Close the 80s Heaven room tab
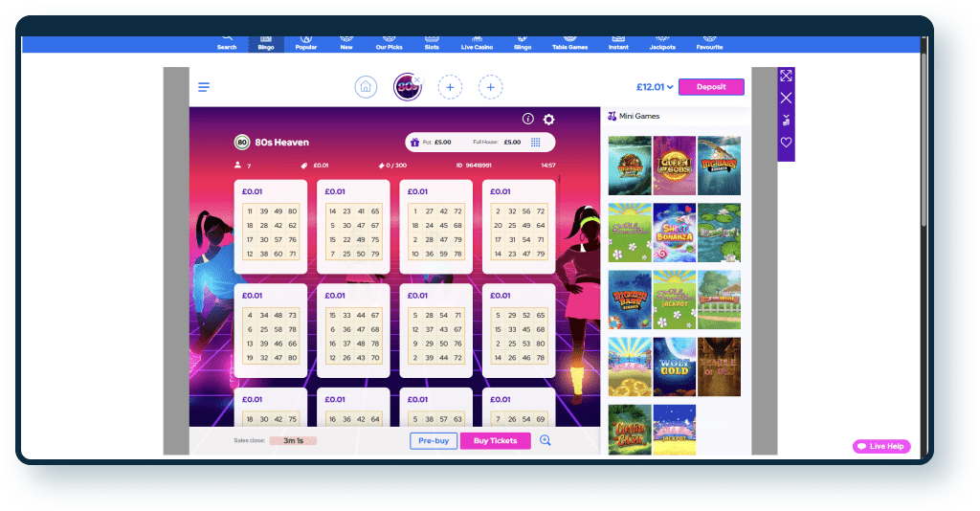Image resolution: width=980 pixels, height=511 pixels. [x=416, y=78]
